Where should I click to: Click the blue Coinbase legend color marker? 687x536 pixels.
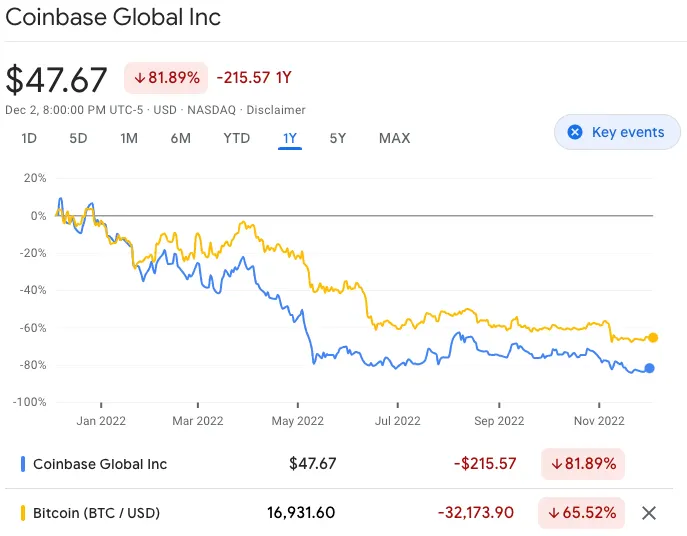point(23,464)
